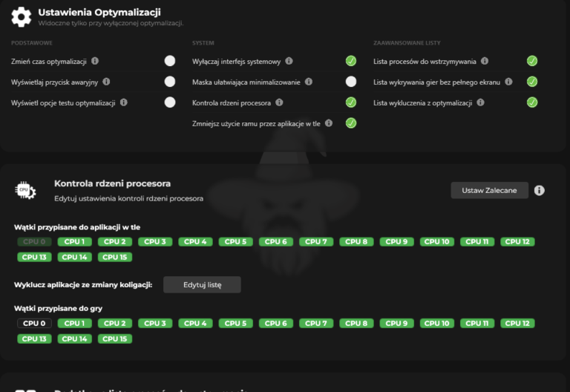Open info icon for Zmień czas optymalizacji
The image size is (570, 392).
[x=95, y=61]
